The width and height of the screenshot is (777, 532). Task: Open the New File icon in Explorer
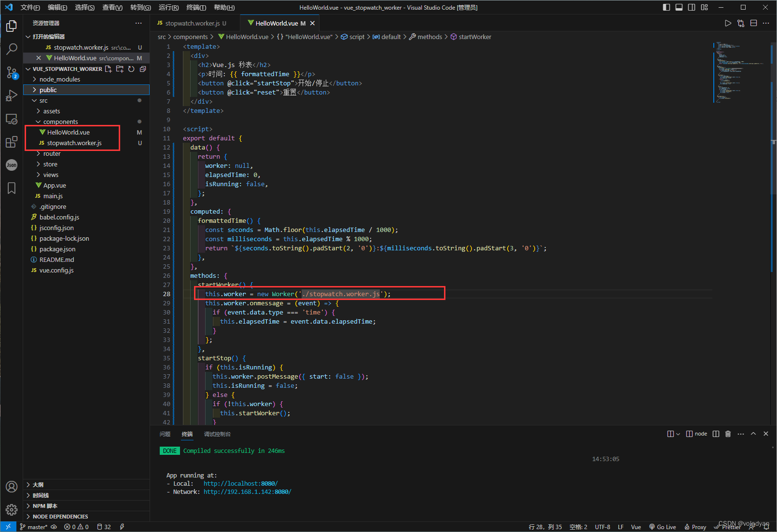[108, 69]
